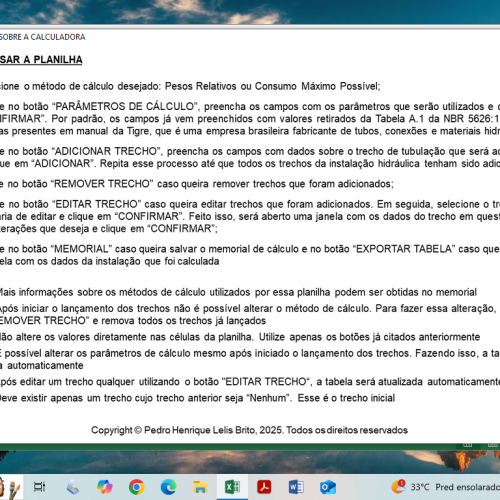This screenshot has height=500, width=500.
Task: Open File Explorer folder icon
Action: 200,487
